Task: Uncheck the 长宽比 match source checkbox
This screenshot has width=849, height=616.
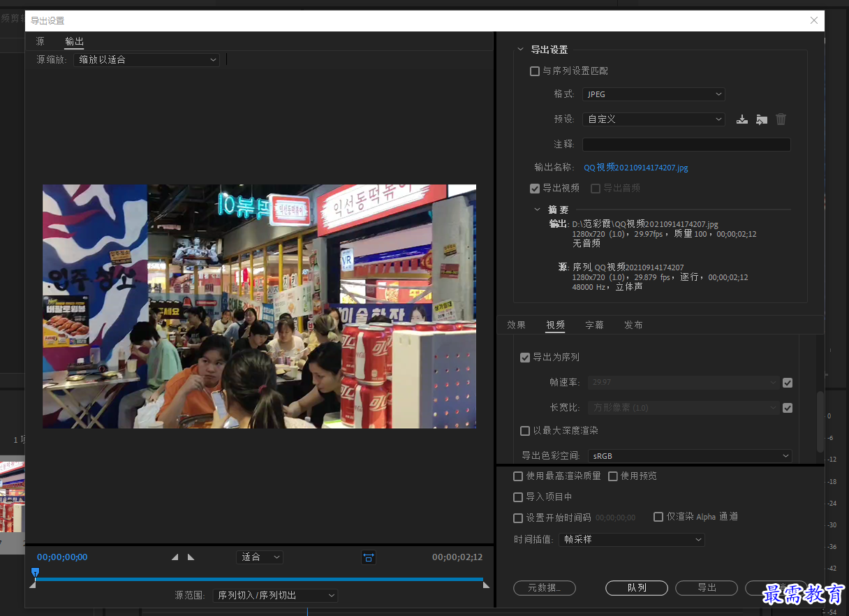Action: pos(788,408)
